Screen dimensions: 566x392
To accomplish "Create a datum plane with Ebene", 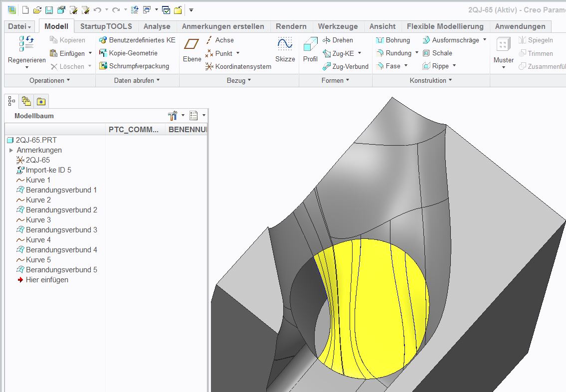I will click(191, 50).
